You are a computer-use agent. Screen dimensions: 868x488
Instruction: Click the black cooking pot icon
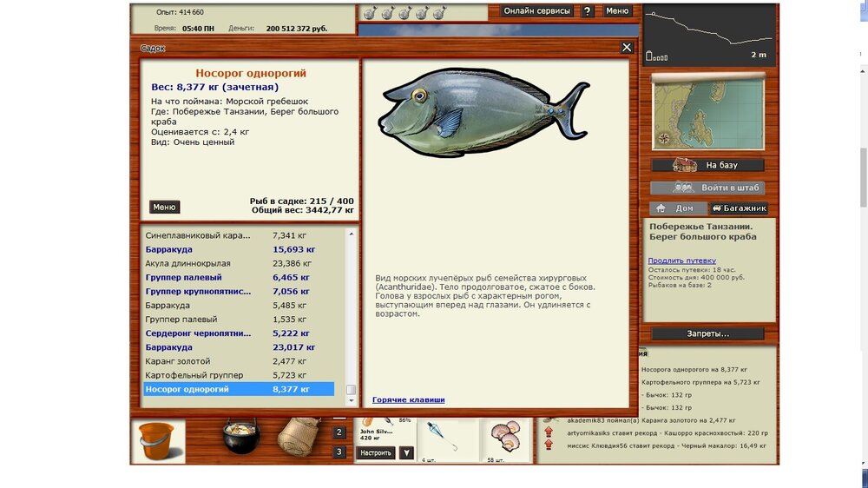click(240, 437)
